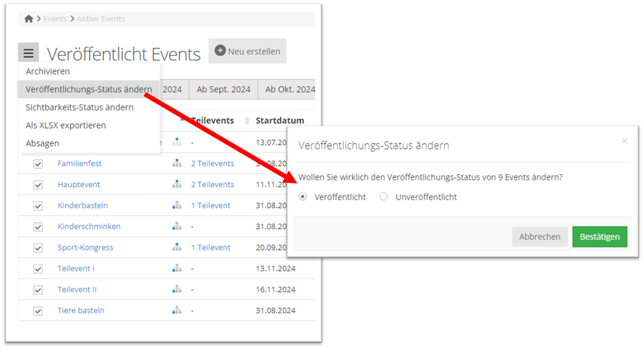The height and width of the screenshot is (349, 644).
Task: Click the hierarchy icon in Tiere basteln row
Action: tap(177, 310)
